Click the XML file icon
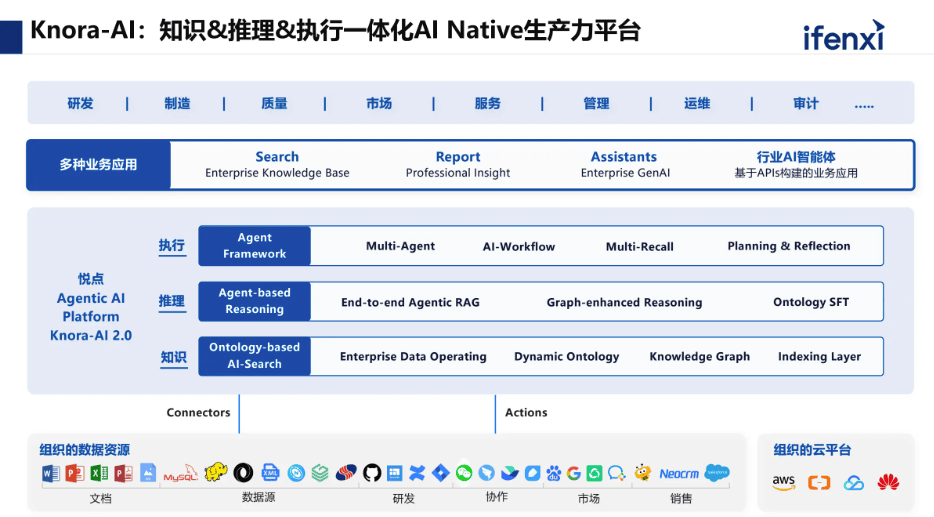This screenshot has width=934, height=517. tap(270, 473)
